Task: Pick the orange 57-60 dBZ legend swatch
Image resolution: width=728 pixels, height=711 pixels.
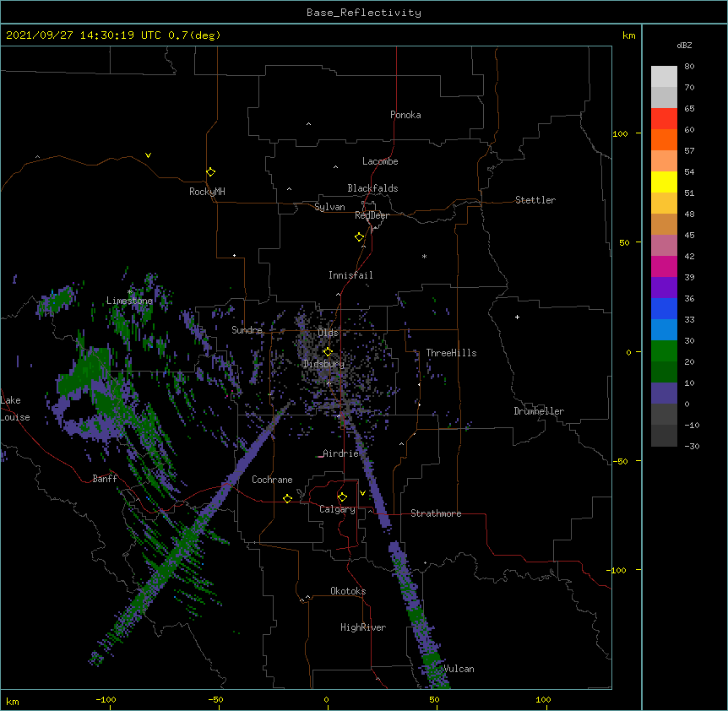Action: click(664, 139)
